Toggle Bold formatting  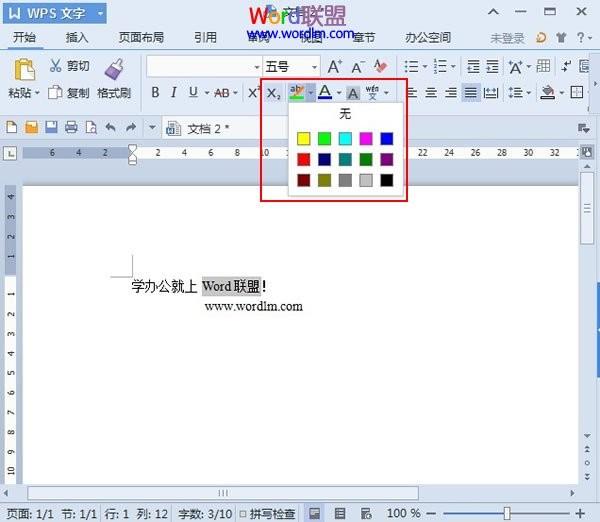(x=155, y=92)
